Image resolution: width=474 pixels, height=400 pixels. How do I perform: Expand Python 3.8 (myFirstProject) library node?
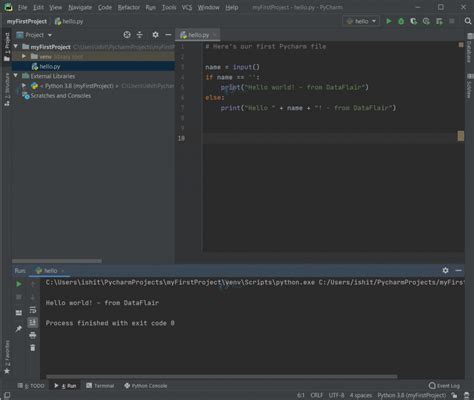24,86
